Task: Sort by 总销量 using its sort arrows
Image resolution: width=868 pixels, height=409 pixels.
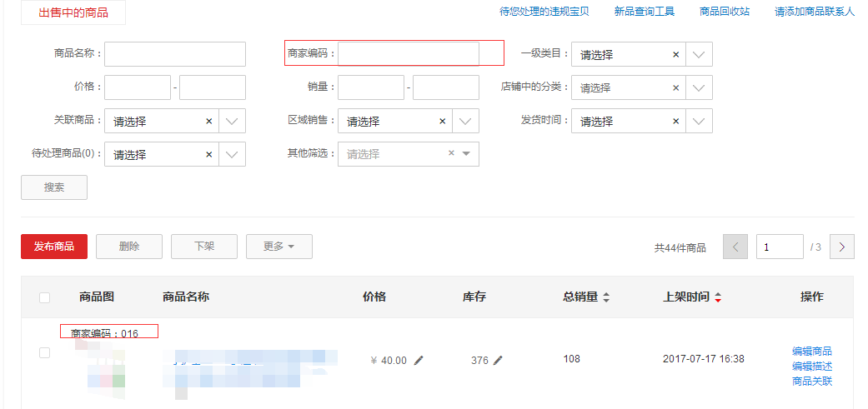Action: 606,297
